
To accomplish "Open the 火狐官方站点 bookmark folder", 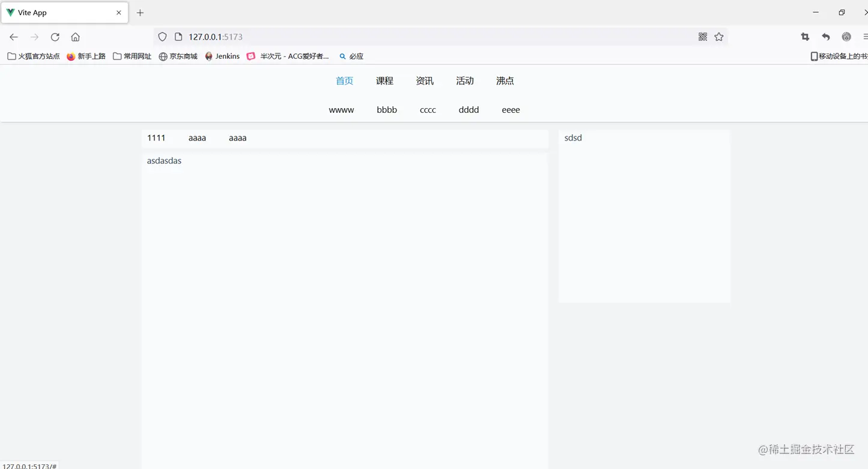I will [34, 56].
